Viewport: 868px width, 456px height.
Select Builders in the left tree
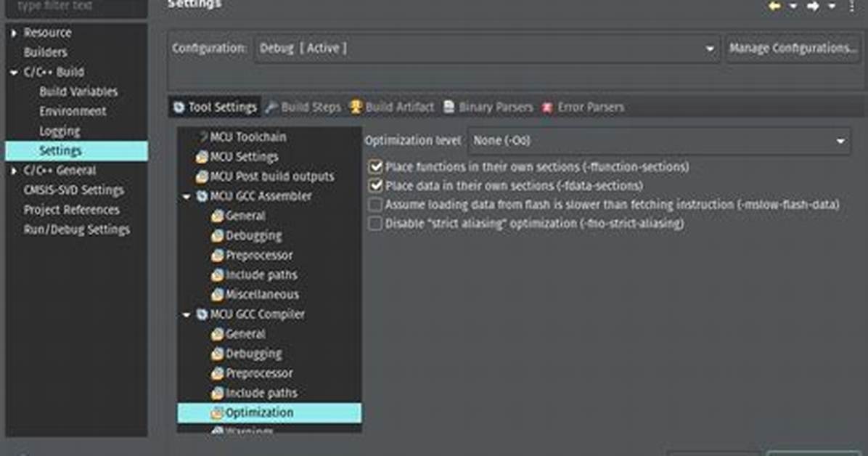(46, 52)
